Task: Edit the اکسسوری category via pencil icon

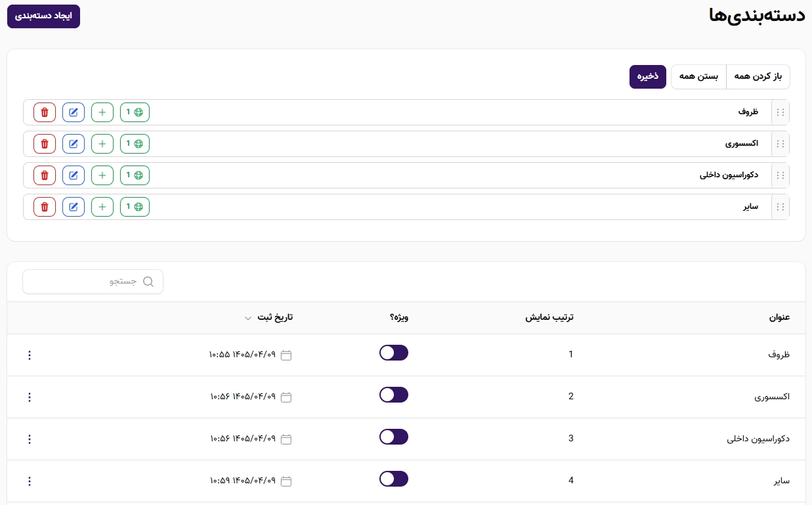Action: (x=74, y=144)
